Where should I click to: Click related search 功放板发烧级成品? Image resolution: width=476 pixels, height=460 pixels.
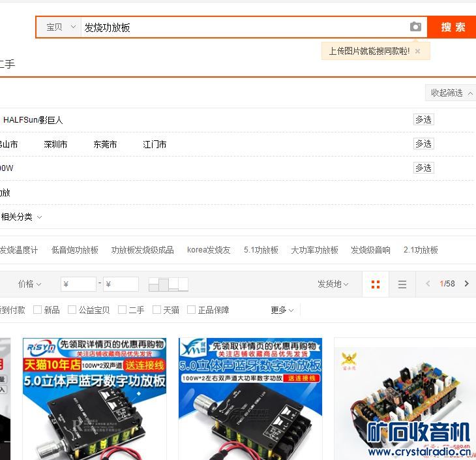(x=142, y=250)
